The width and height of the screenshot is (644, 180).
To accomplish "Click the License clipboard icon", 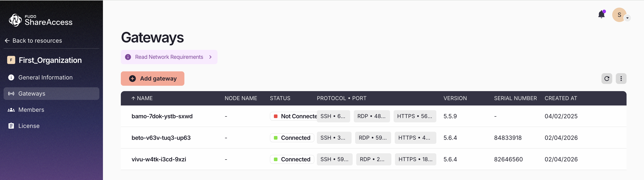I will (x=11, y=126).
